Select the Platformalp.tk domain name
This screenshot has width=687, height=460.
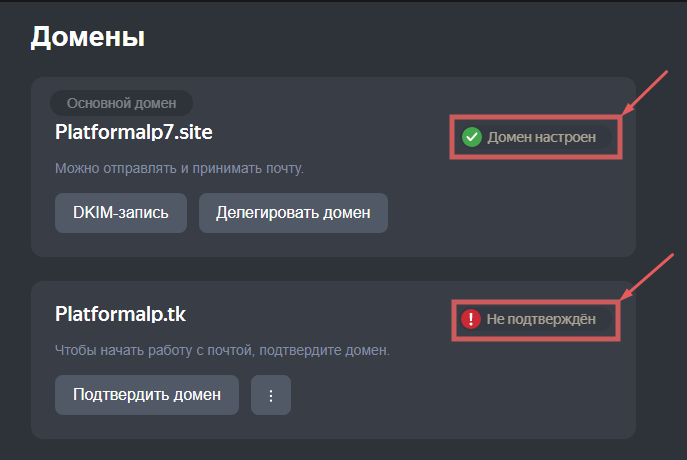pos(121,314)
